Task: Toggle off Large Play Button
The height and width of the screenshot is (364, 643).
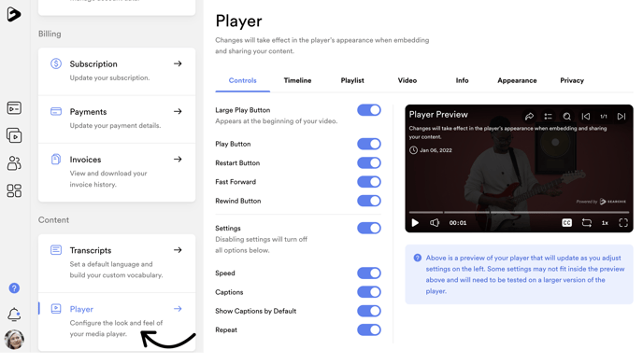Action: pyautogui.click(x=369, y=110)
